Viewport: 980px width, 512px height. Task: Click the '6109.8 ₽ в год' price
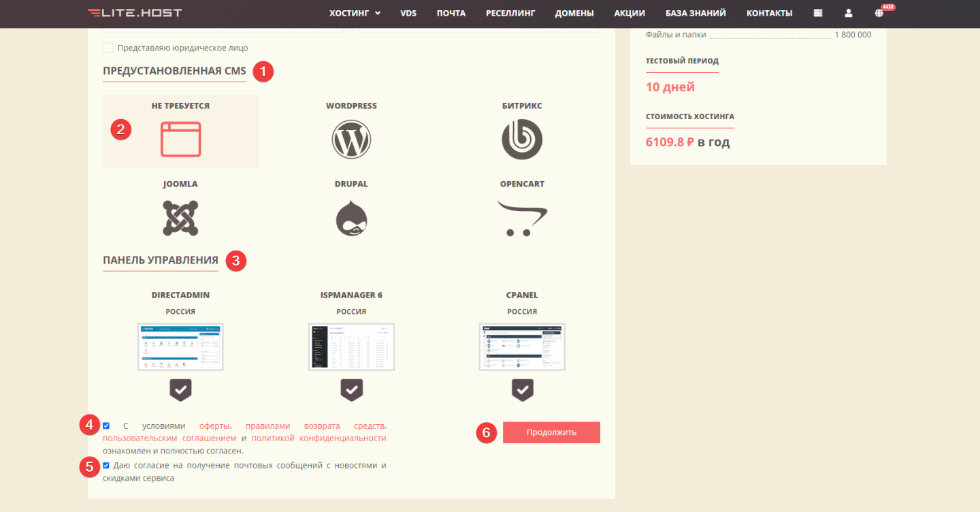coord(687,142)
